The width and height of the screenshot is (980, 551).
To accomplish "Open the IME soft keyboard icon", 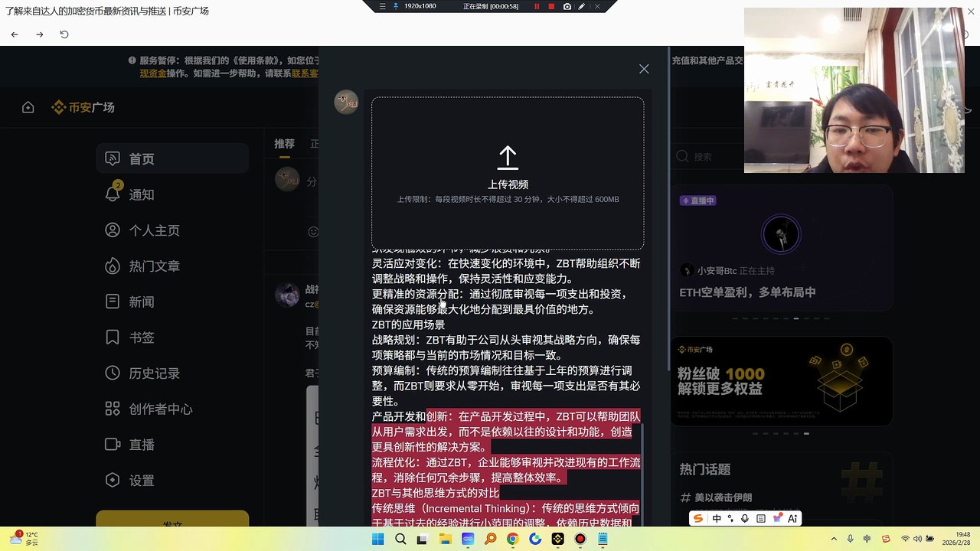I will (x=761, y=518).
